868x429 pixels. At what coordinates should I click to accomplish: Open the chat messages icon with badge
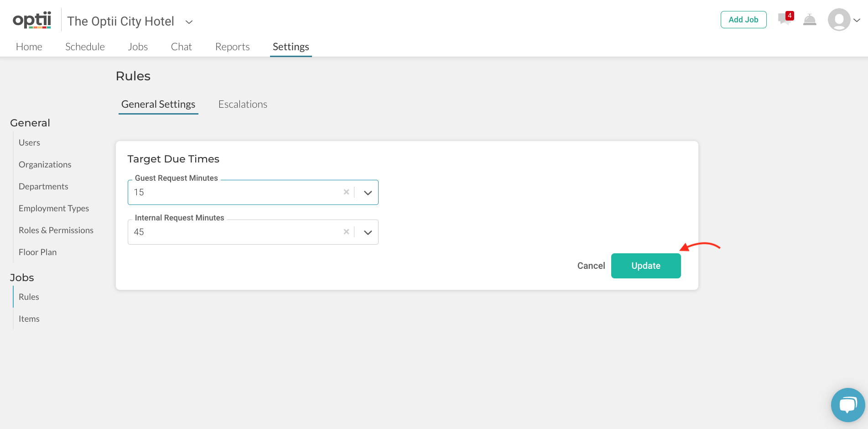point(785,19)
